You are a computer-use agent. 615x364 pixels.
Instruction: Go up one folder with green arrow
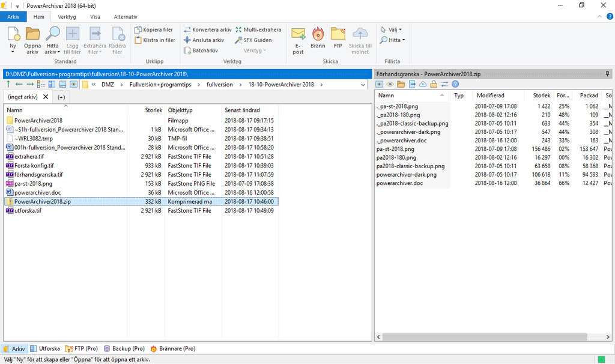click(8, 84)
